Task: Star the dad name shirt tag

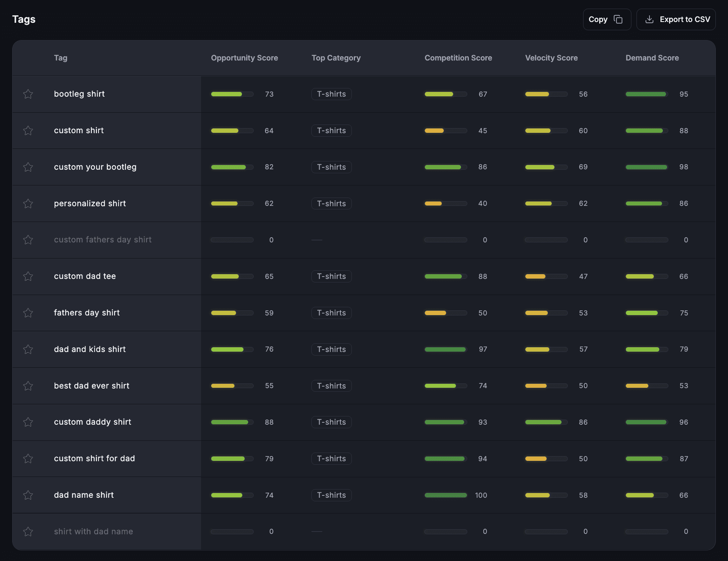Action: [x=28, y=495]
